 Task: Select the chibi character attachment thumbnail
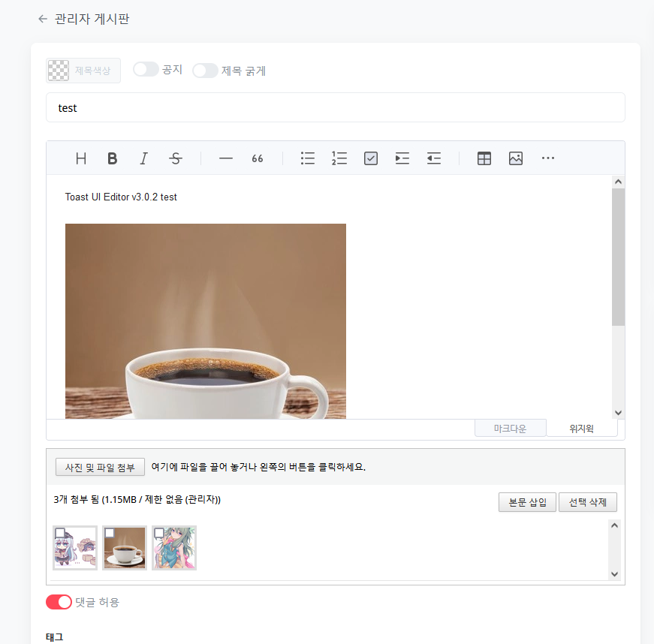(x=75, y=548)
